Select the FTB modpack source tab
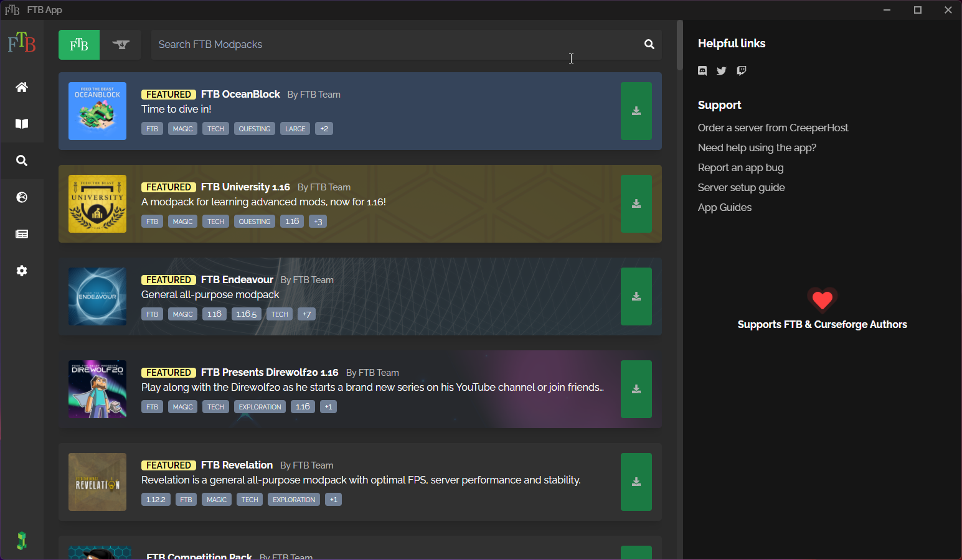 pyautogui.click(x=79, y=45)
